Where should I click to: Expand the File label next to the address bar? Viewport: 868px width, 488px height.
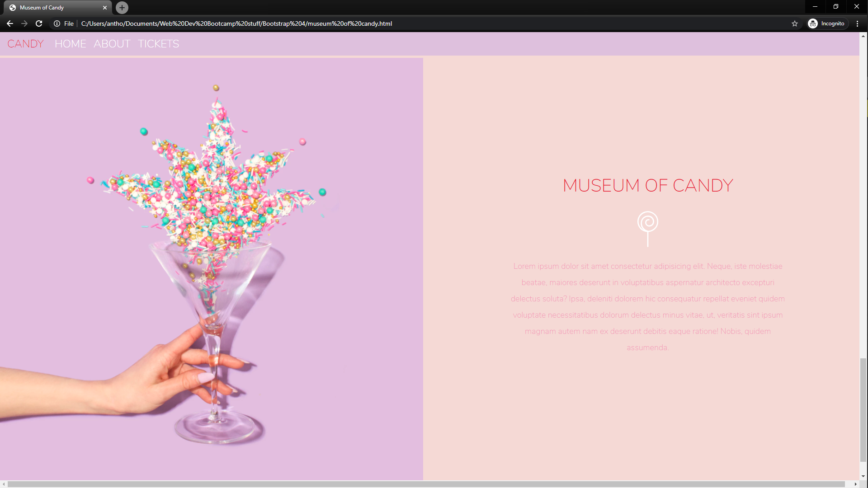pyautogui.click(x=68, y=23)
